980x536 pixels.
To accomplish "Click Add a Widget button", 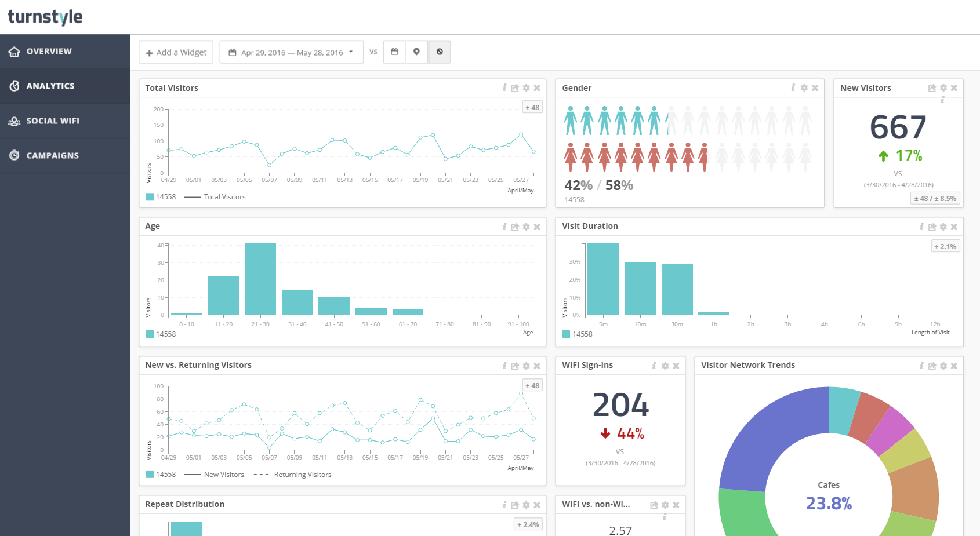I will [176, 52].
